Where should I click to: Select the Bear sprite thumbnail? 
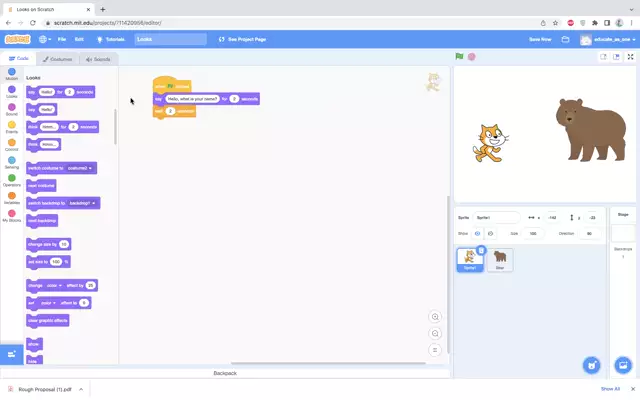tap(500, 260)
